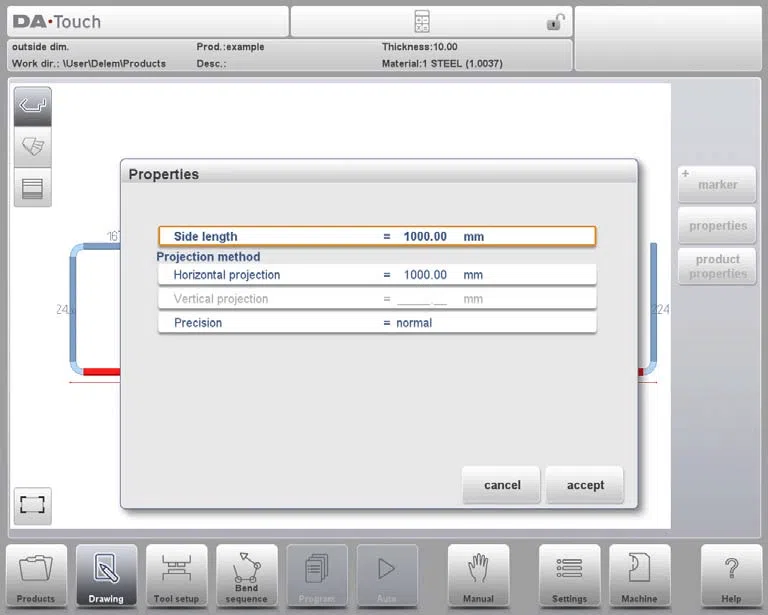Open the Machine mode
Screen dimensions: 768x615
click(639, 576)
